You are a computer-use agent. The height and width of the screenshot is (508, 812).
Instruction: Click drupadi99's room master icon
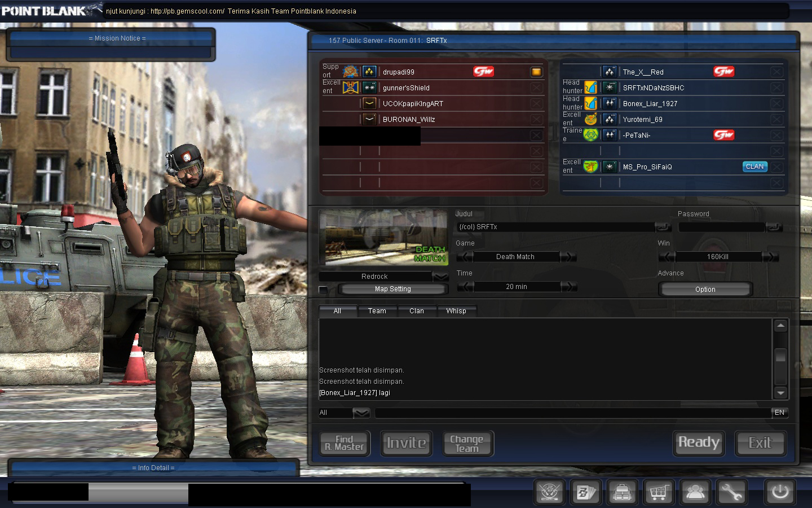click(x=536, y=72)
